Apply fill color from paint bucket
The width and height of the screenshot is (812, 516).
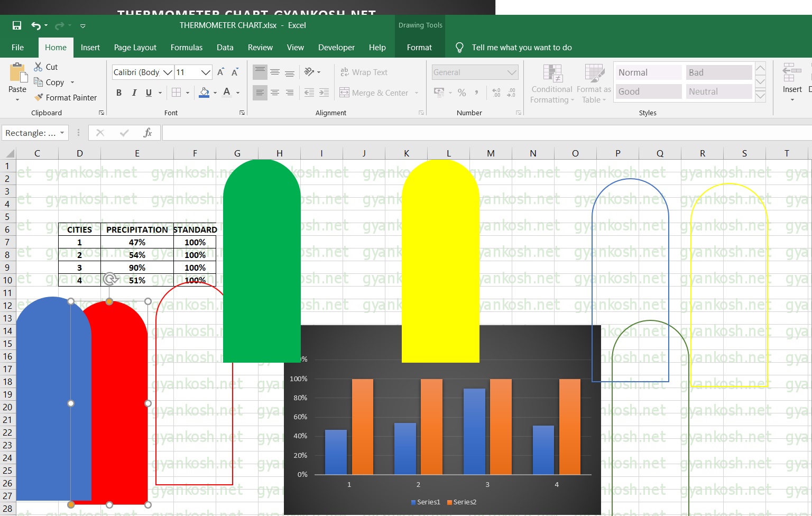[x=204, y=93]
